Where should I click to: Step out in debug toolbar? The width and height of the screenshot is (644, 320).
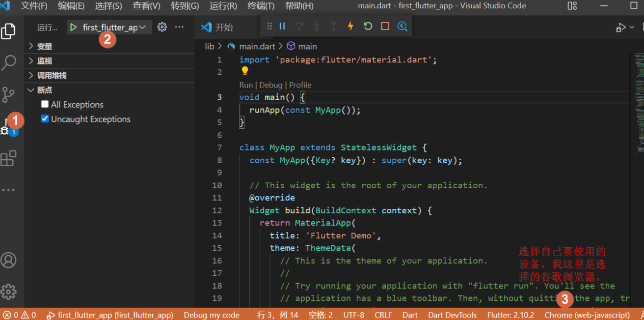[x=333, y=26]
